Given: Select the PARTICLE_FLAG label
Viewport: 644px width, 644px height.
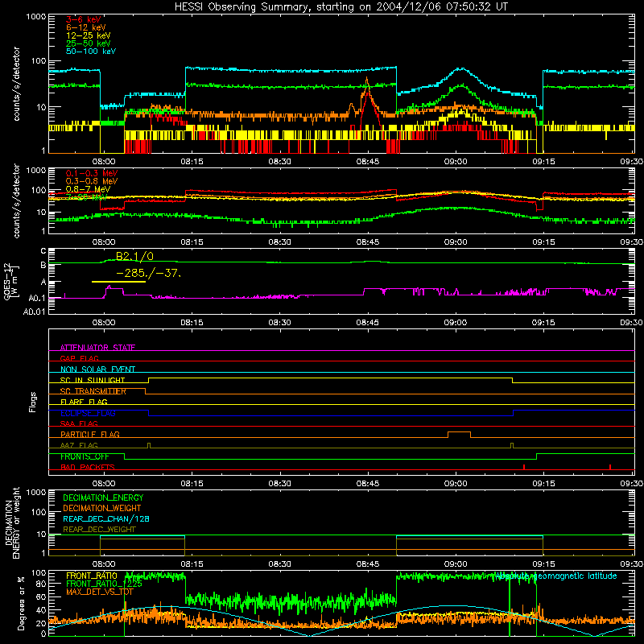Looking at the screenshot, I should (90, 434).
